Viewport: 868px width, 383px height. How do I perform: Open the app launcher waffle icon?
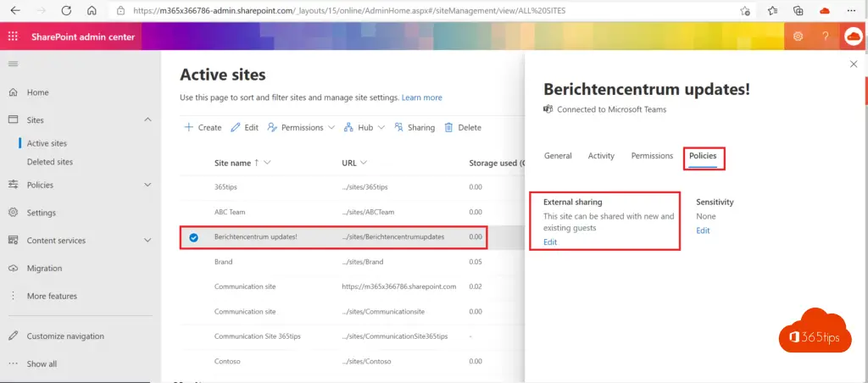[x=13, y=36]
